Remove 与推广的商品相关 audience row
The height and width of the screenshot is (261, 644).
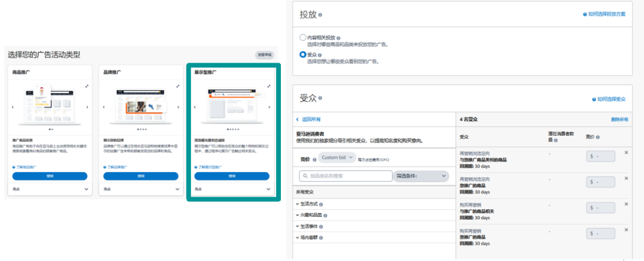[x=626, y=204]
